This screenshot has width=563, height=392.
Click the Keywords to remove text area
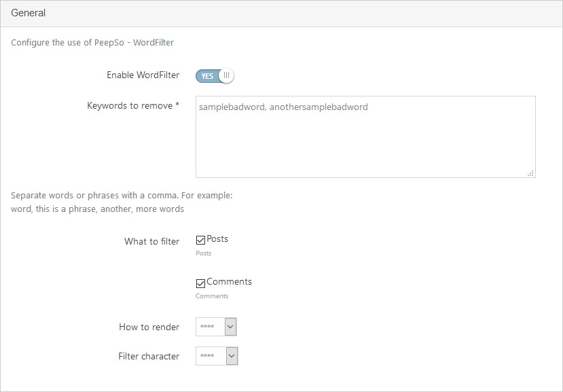pos(365,137)
